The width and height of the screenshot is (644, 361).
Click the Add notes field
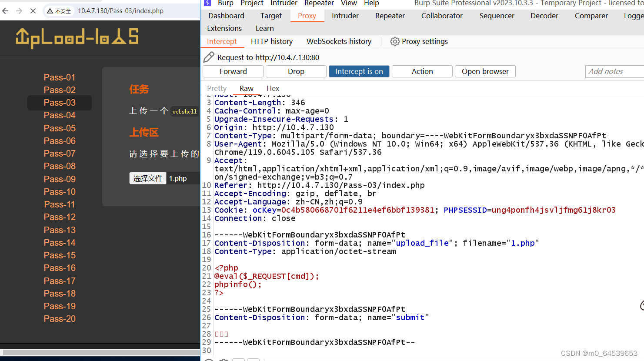[614, 71]
